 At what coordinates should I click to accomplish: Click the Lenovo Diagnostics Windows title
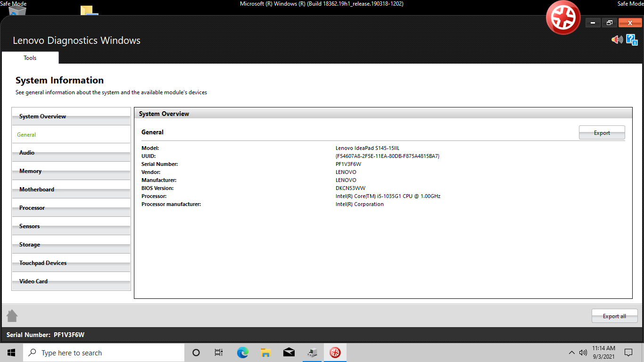pyautogui.click(x=76, y=41)
